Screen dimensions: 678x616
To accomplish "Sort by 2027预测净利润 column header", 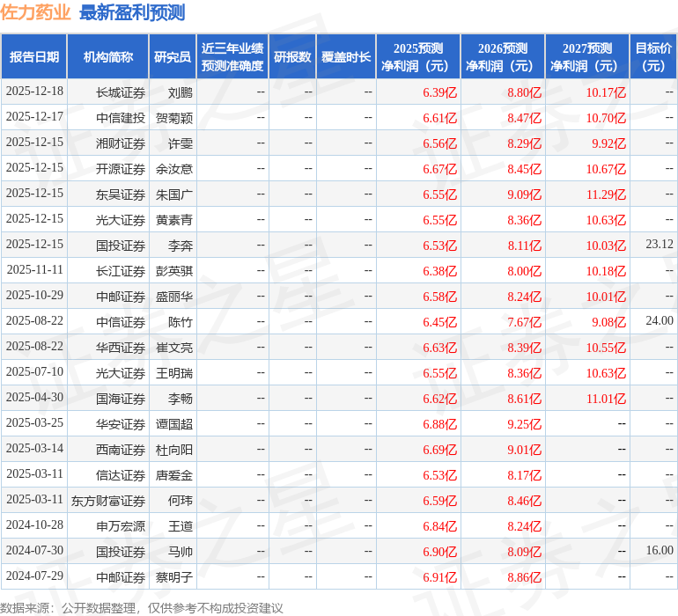I will [587, 57].
